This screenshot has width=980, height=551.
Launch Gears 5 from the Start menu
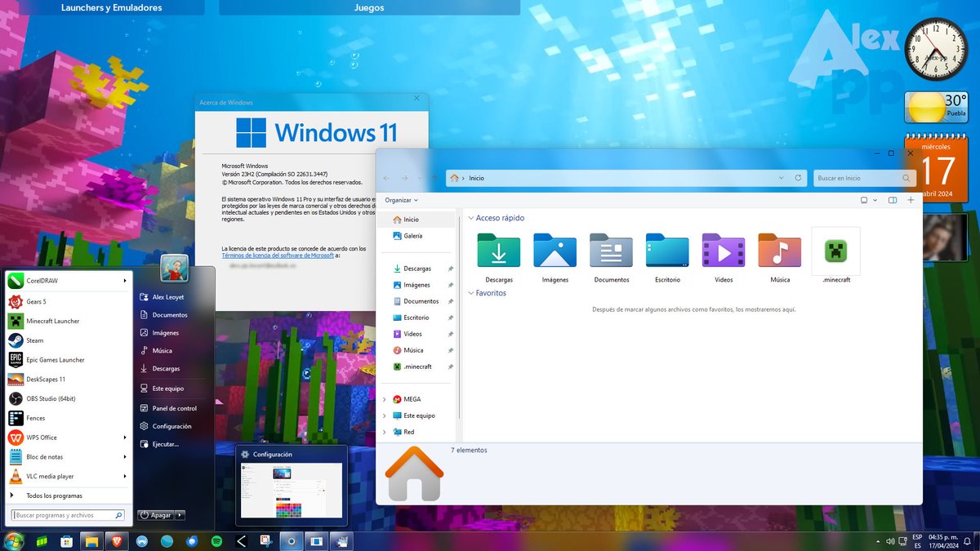pos(69,301)
